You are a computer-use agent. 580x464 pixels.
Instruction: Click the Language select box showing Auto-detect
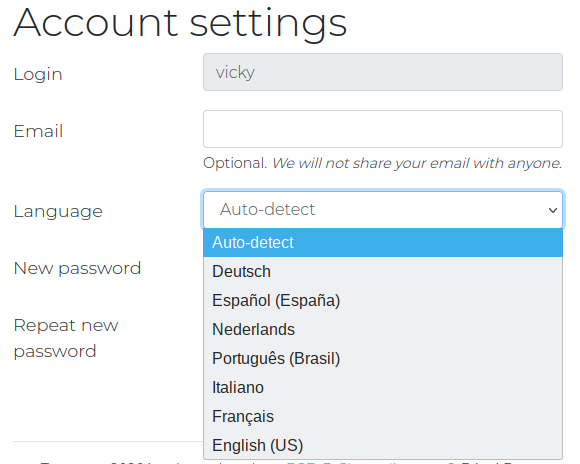point(383,209)
